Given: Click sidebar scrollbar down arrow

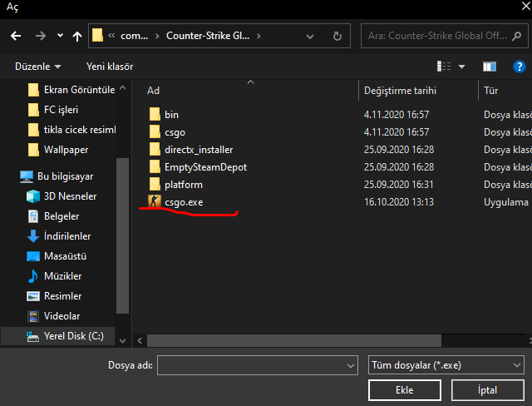Looking at the screenshot, I should (x=123, y=340).
